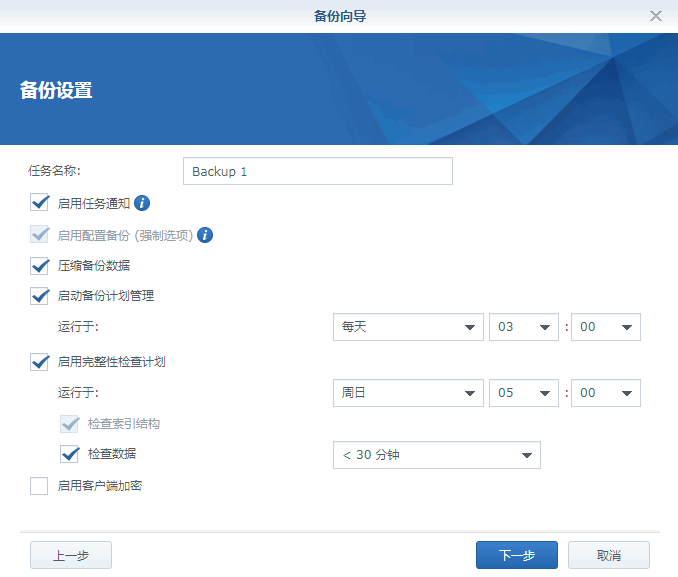
Task: Uncheck the 检查数据 checkbox
Action: pos(70,454)
